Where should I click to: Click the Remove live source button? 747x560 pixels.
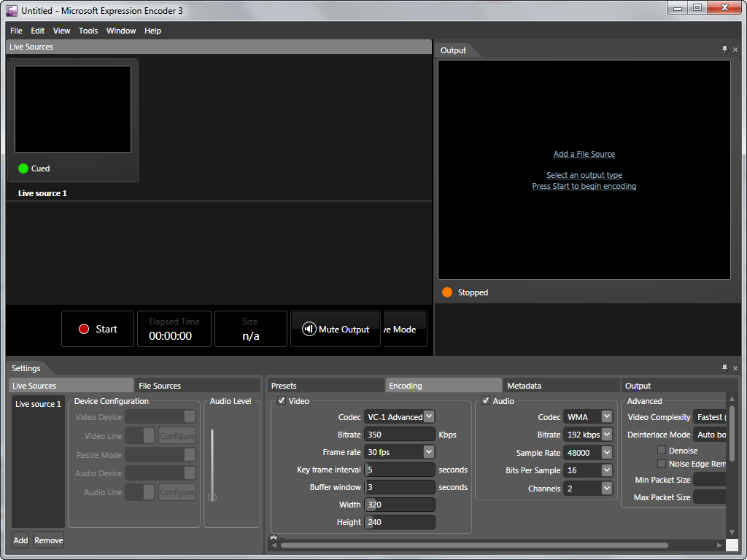tap(49, 540)
